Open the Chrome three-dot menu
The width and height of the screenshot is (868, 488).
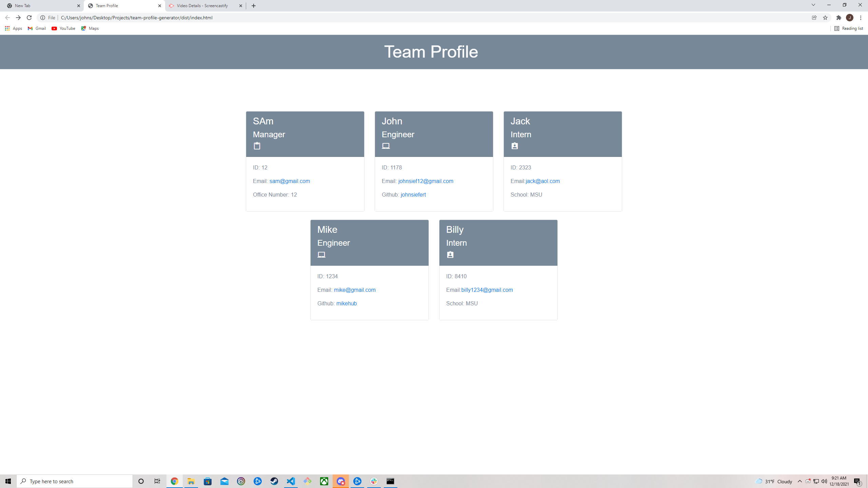tap(861, 17)
